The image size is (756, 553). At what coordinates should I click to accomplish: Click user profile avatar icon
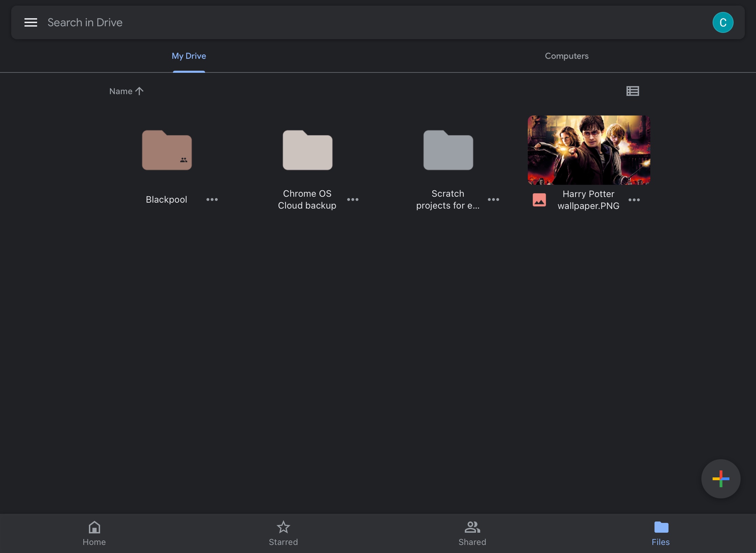coord(723,22)
